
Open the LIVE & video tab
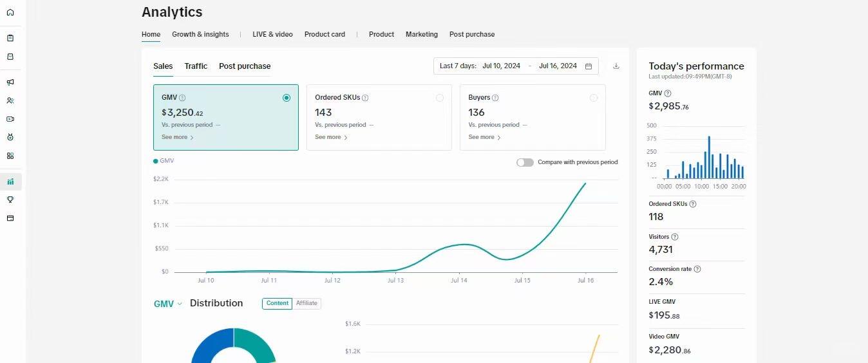coord(272,34)
